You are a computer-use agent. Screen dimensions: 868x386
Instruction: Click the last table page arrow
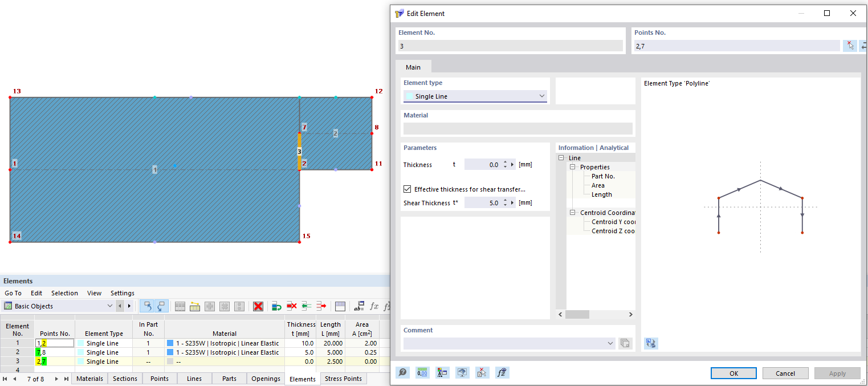(66, 379)
